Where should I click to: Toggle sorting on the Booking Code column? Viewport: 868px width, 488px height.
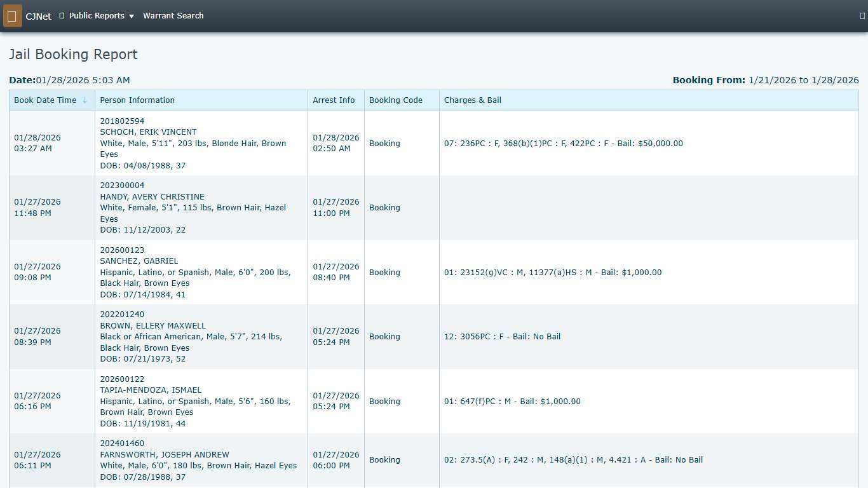click(x=395, y=100)
